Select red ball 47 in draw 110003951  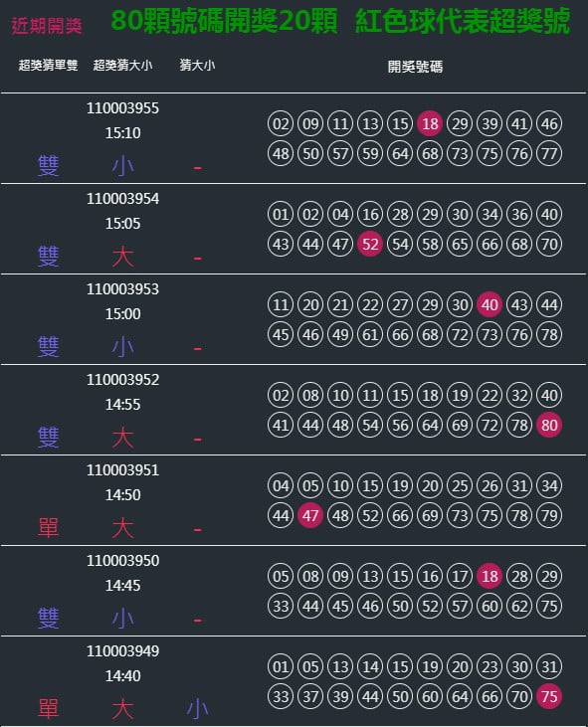(x=310, y=515)
